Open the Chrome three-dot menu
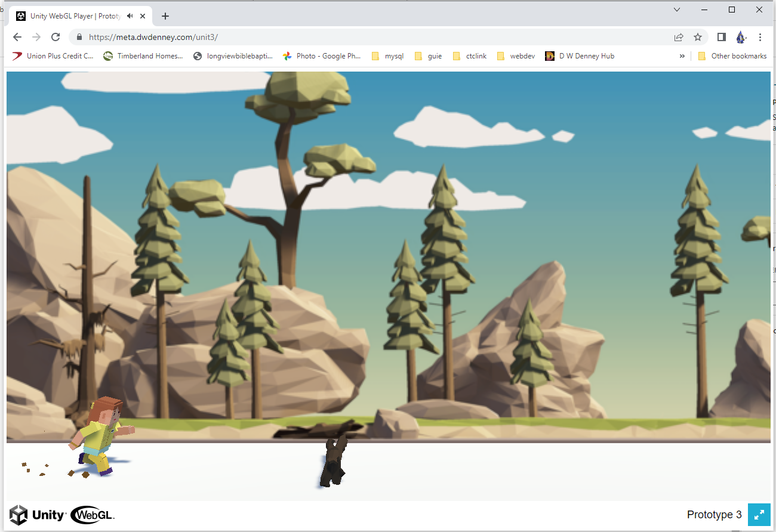The image size is (776, 532). coord(760,37)
